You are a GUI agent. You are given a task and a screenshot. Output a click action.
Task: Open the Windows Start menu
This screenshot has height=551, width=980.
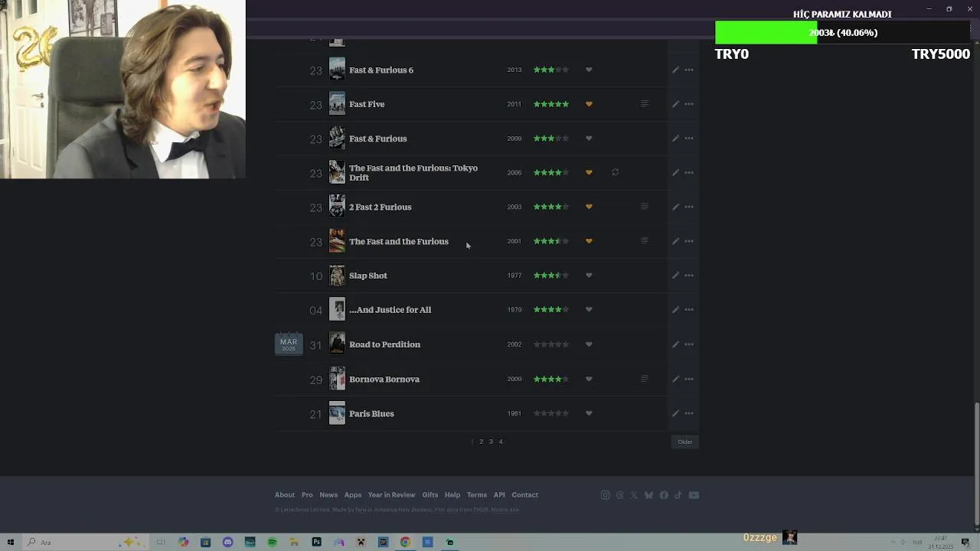coord(11,542)
